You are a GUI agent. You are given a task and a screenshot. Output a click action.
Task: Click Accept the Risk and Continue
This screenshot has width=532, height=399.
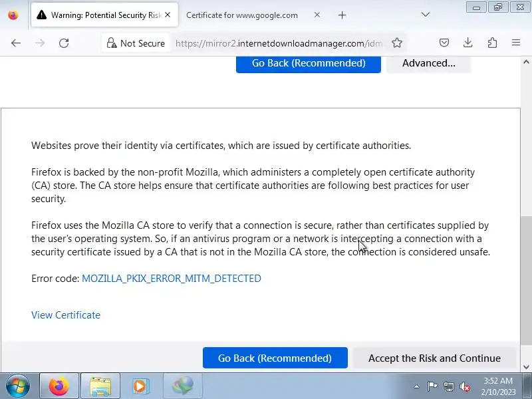click(434, 358)
